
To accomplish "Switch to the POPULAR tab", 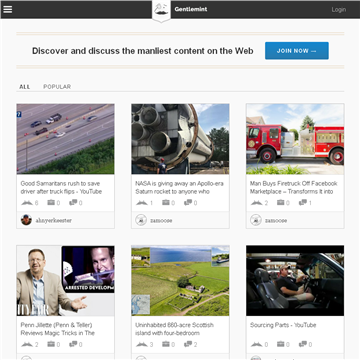I will coord(57,87).
